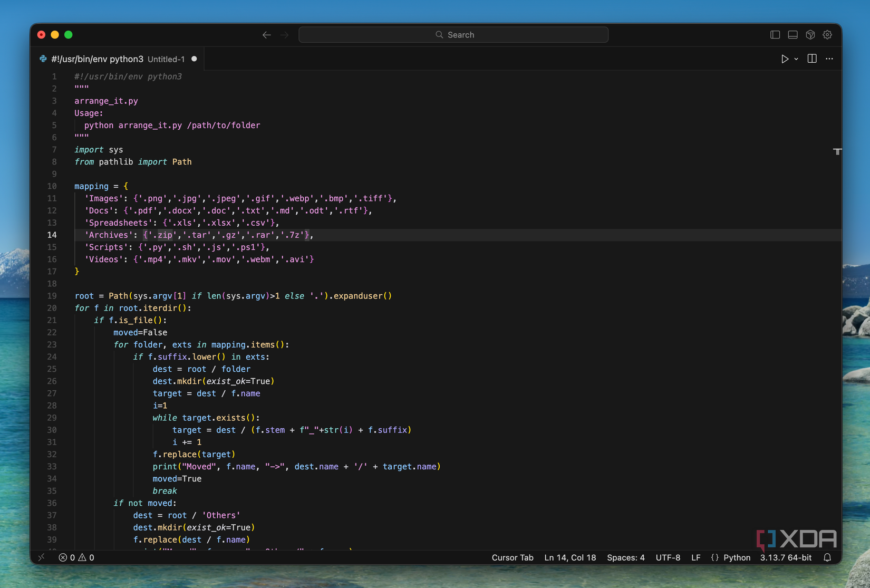
Task: Click the scrollbar marker on the right edge
Action: (x=837, y=151)
